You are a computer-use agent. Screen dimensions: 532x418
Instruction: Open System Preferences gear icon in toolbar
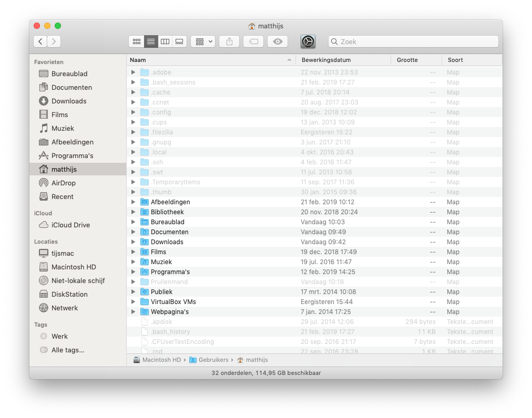point(308,41)
